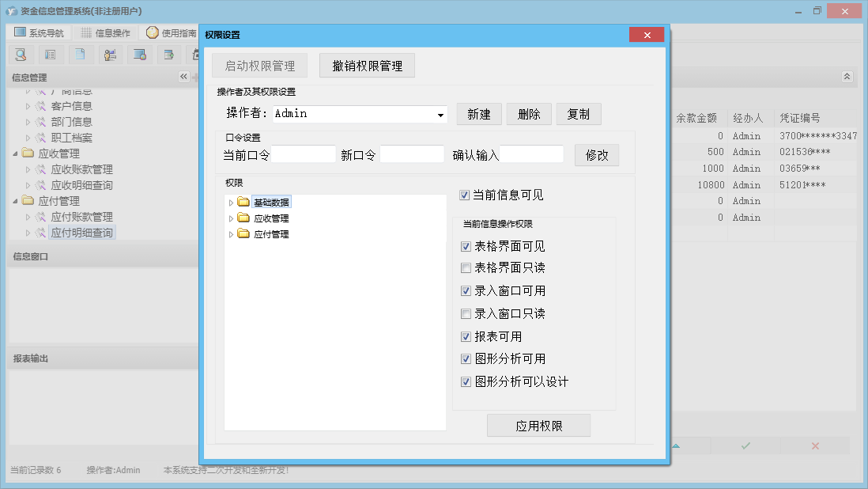Screen dimensions: 868x489
Task: Click the item icon next to 应收账款管理
Action: (40, 169)
